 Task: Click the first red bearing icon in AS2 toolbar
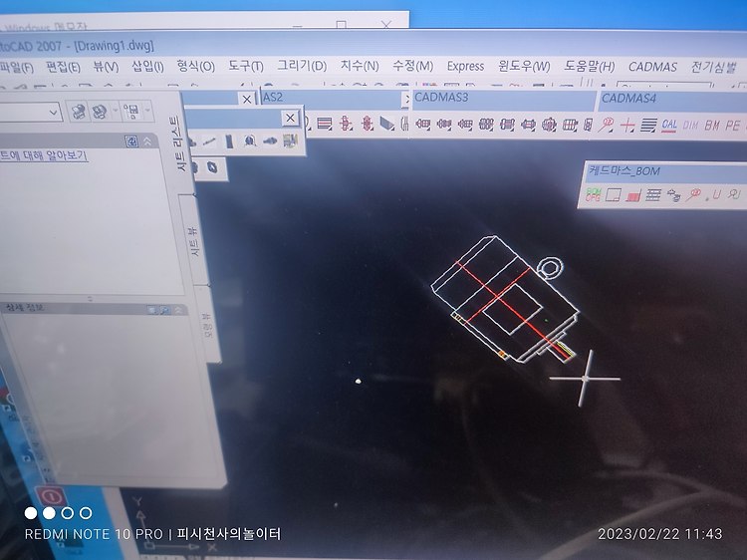click(x=346, y=124)
